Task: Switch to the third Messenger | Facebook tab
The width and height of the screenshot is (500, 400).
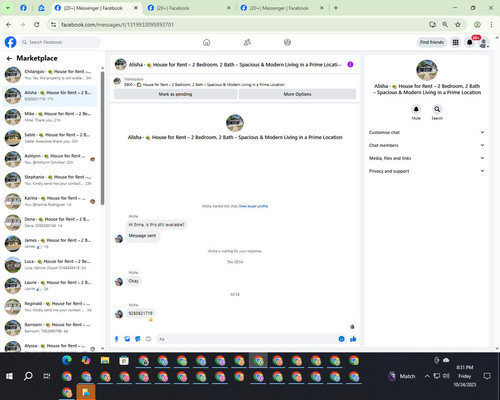Action: pyautogui.click(x=281, y=8)
